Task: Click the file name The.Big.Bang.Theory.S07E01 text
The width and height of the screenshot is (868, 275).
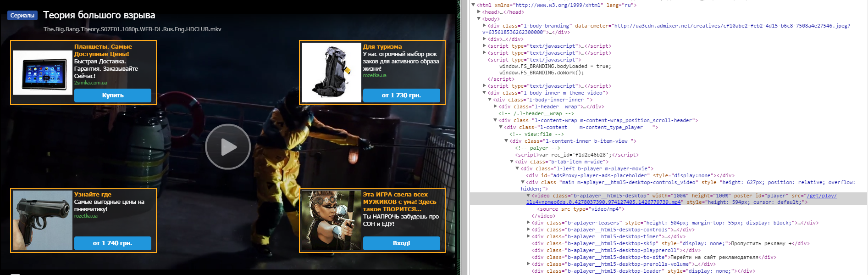Action: pyautogui.click(x=133, y=29)
